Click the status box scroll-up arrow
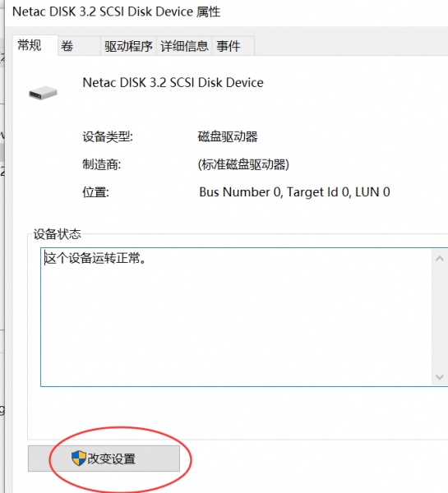 (440, 259)
